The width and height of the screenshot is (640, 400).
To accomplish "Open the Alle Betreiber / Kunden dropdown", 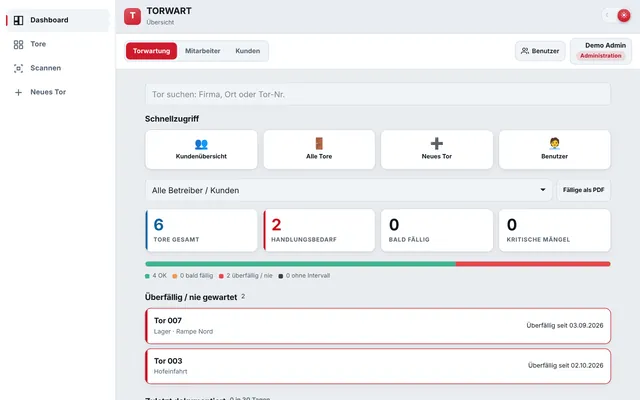I will pos(349,190).
